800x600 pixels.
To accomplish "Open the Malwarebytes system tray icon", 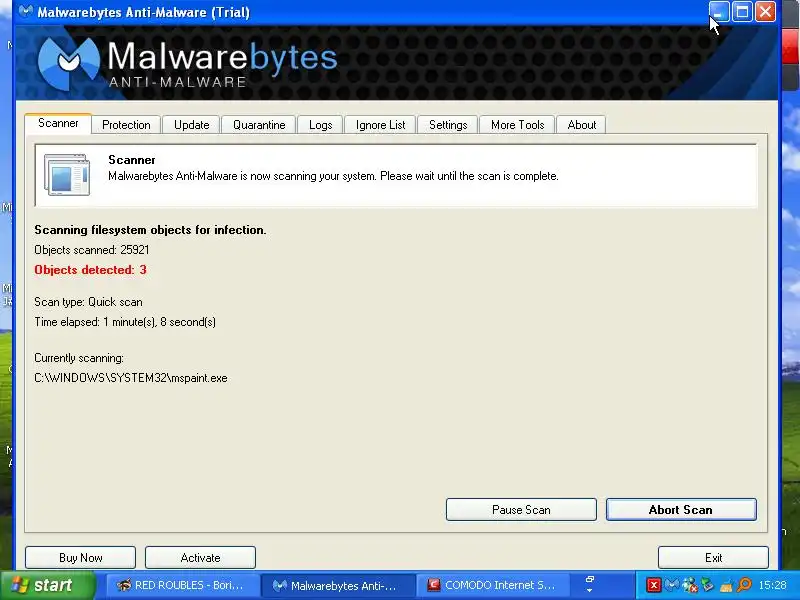I will tap(671, 585).
